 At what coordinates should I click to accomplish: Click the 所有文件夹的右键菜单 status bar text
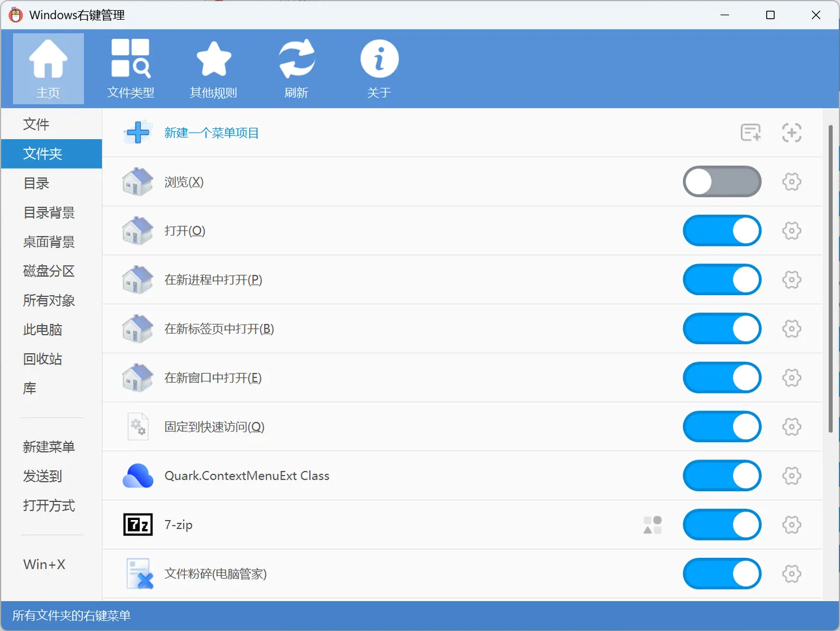click(x=71, y=615)
